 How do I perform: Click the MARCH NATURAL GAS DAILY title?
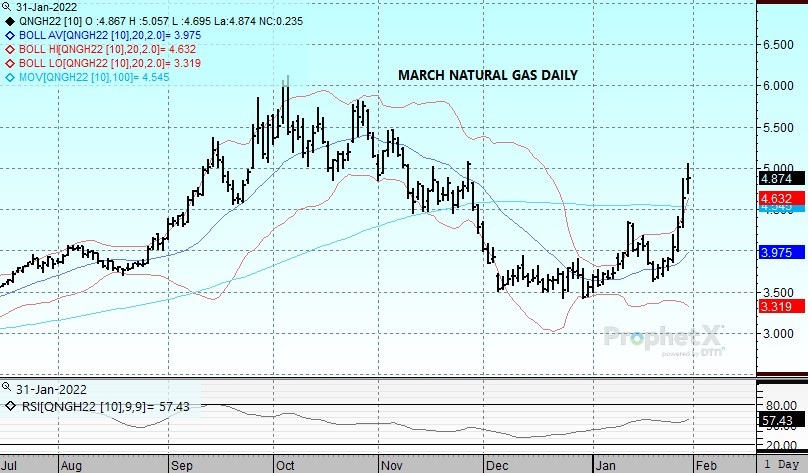[x=487, y=75]
